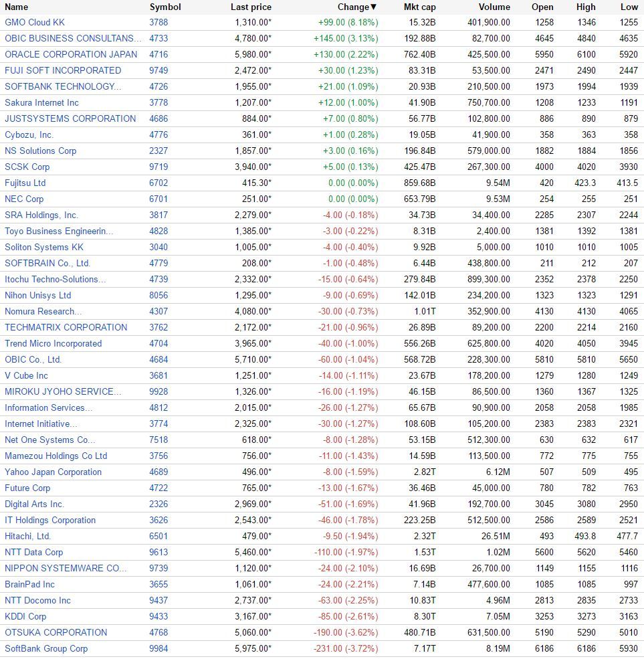Open JUSTSYSTEMS CORPORATION link
Screen dimensions: 644x659
70,118
